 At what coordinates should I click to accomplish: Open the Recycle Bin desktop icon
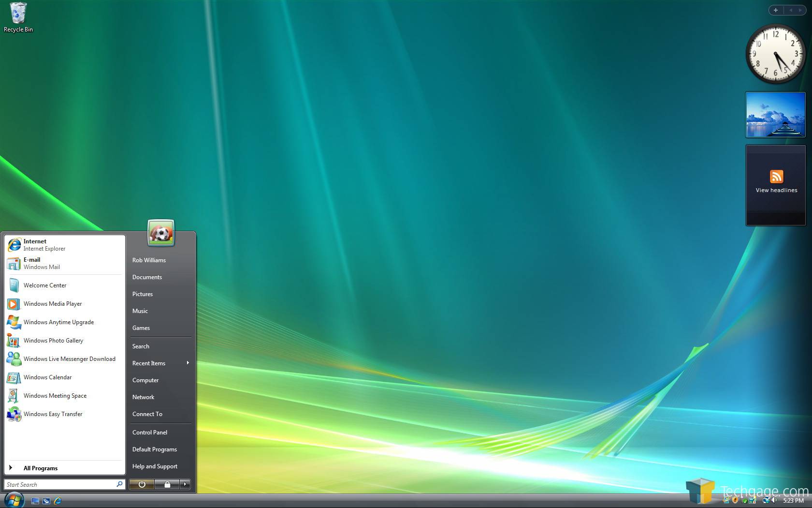pyautogui.click(x=18, y=17)
